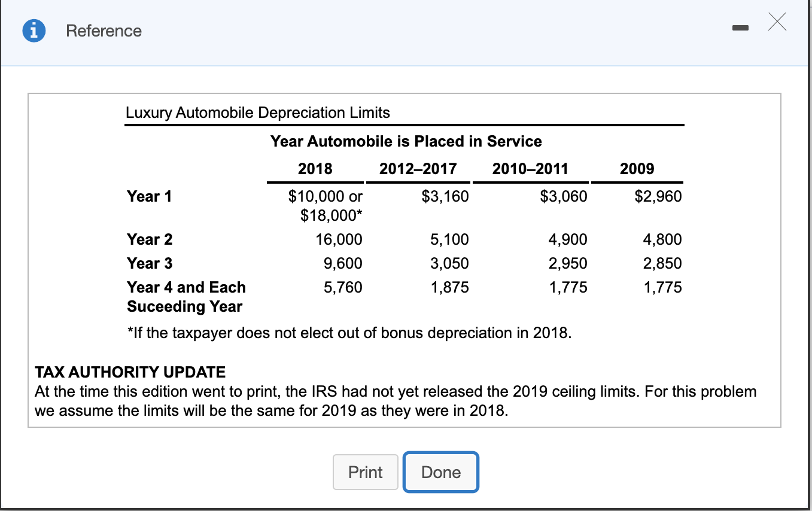Viewport: 812px width, 511px height.
Task: Select the Year 2 row label
Action: [149, 239]
